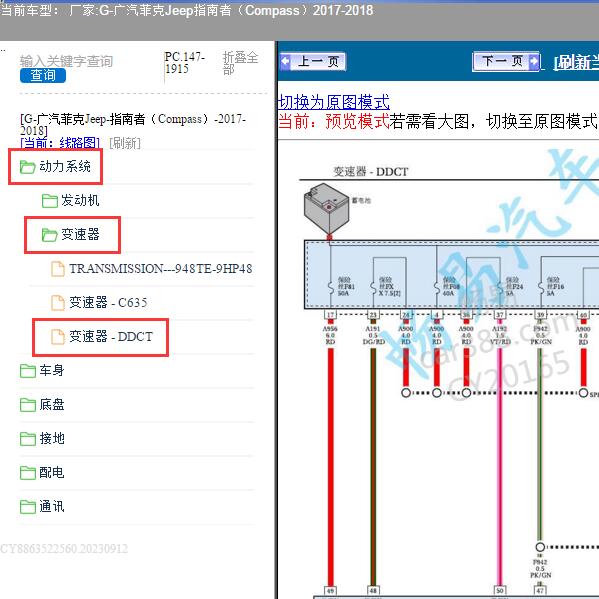The height and width of the screenshot is (599, 599).
Task: Click the A192 1.5 VT/RD wire label
Action: tap(500, 335)
